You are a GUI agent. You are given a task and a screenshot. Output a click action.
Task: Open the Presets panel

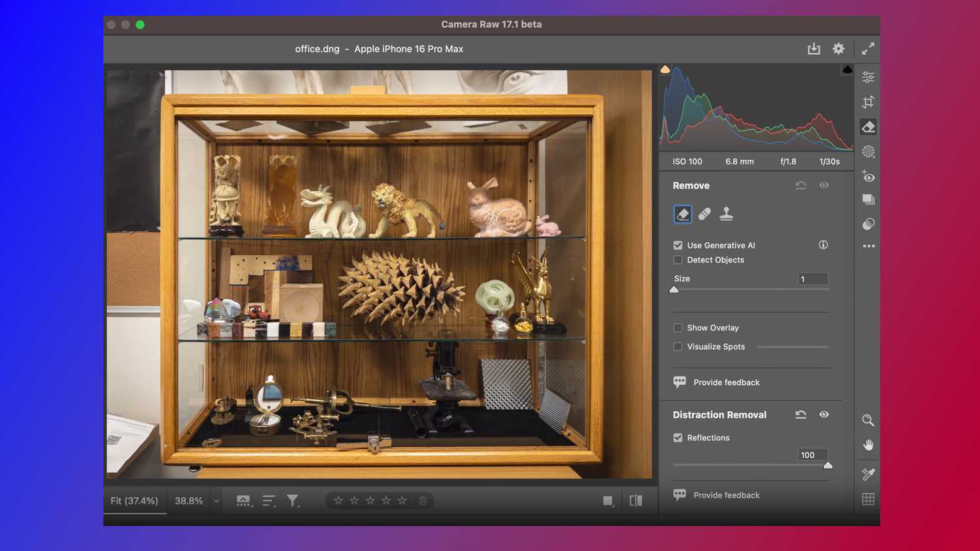coord(868,198)
